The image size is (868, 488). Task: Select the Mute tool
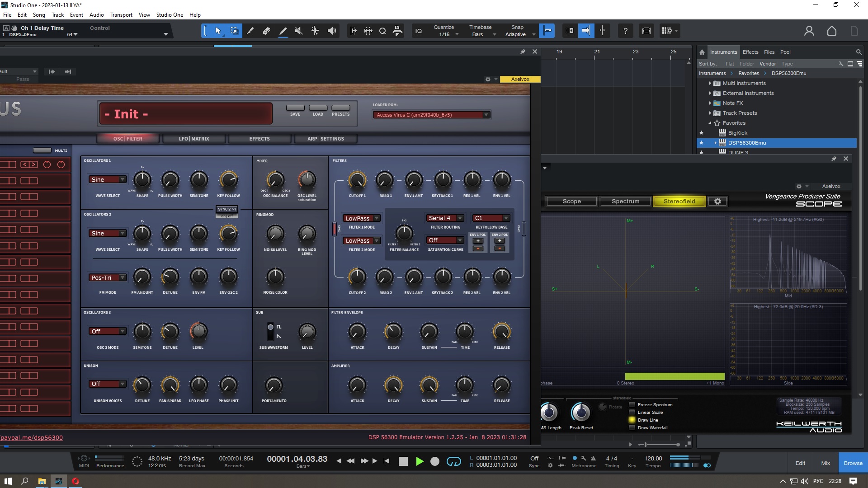click(x=298, y=31)
